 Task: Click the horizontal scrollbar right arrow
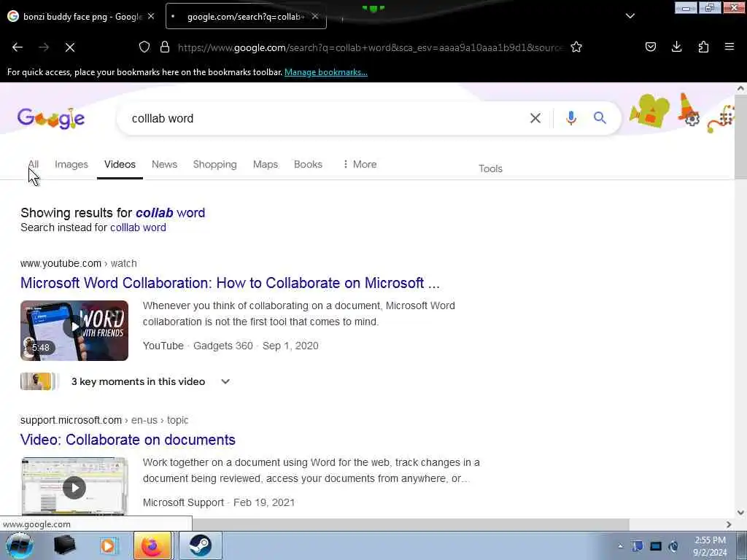729,524
